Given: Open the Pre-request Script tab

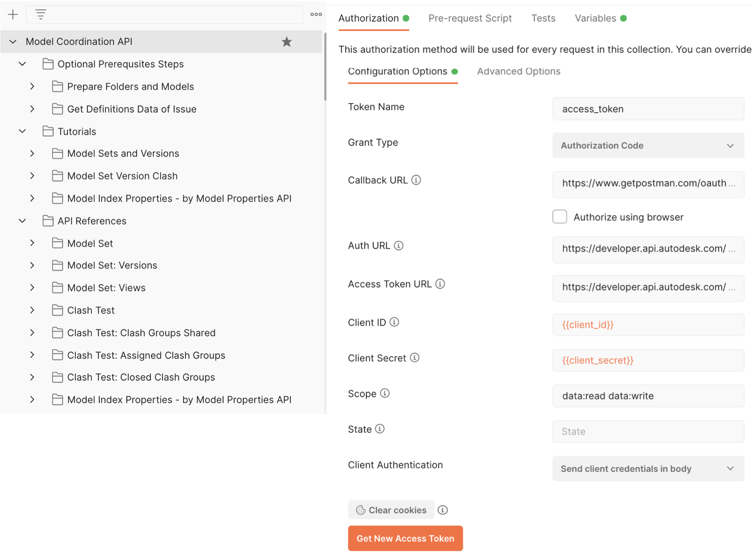Looking at the screenshot, I should [470, 18].
